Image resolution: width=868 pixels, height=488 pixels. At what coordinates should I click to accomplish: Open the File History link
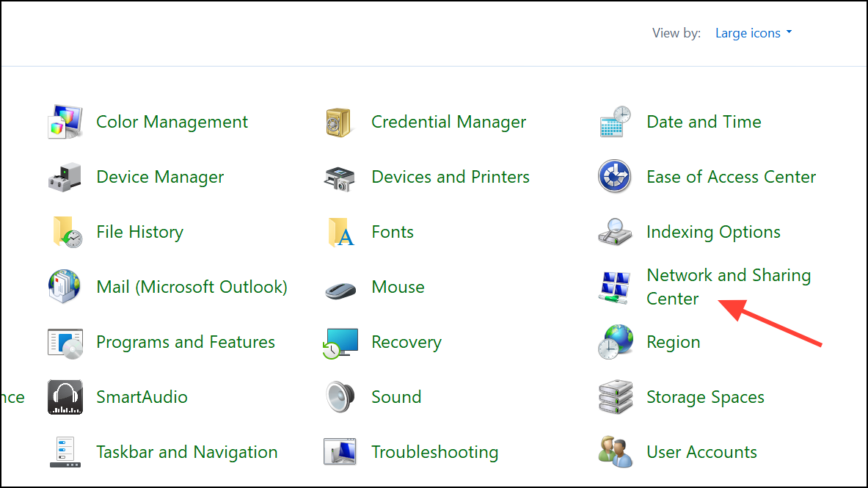pos(139,232)
